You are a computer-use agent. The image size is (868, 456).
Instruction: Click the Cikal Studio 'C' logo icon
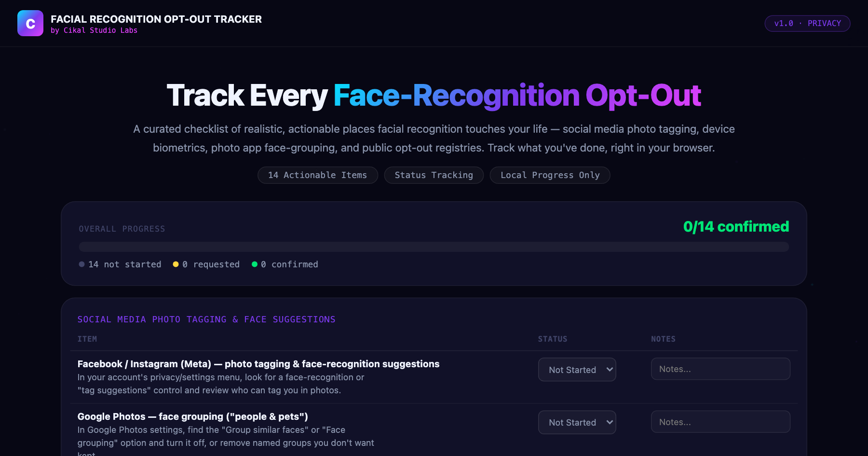30,23
